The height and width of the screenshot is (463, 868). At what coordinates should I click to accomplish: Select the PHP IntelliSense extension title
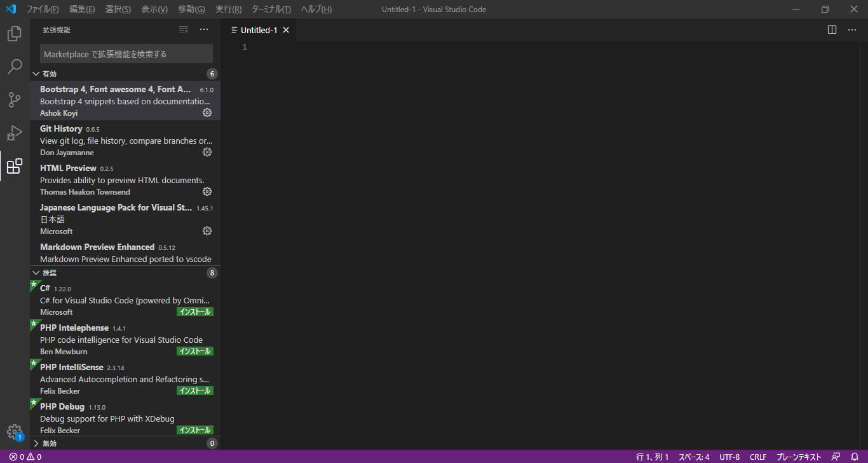point(72,367)
